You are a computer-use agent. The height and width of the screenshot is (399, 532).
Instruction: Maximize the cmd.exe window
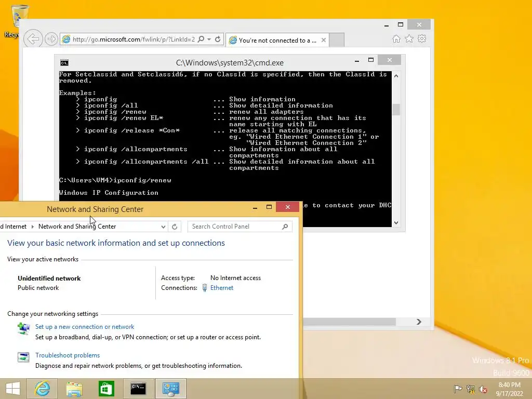(371, 60)
